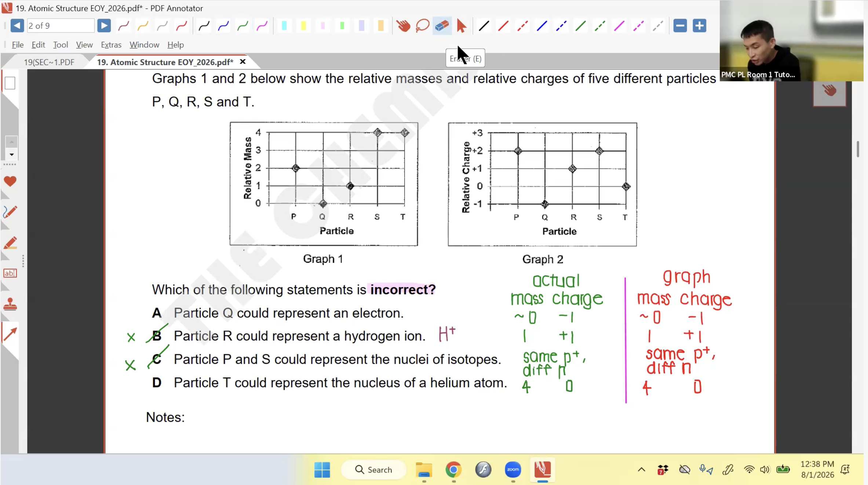The height and width of the screenshot is (485, 868).
Task: Choose the magenta dashed line tool
Action: 639,26
